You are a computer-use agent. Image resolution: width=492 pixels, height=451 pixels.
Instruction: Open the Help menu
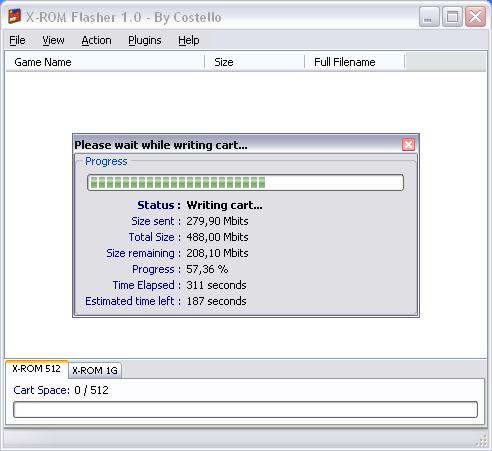tap(189, 40)
